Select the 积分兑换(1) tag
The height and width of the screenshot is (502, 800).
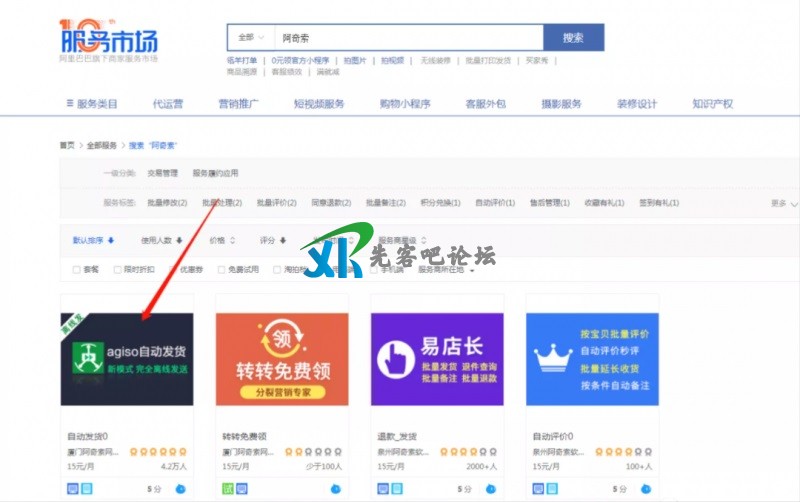coord(440,203)
